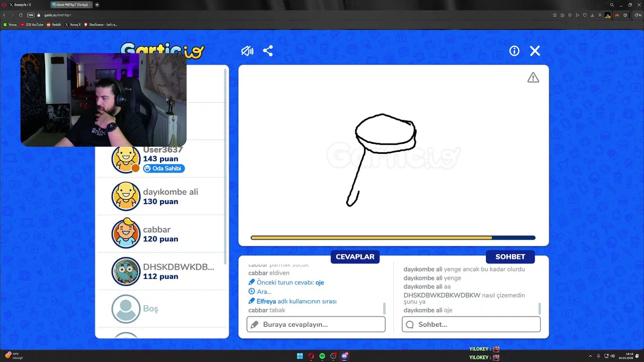Open the weather widget on taskbar
644x362 pixels.
14,356
